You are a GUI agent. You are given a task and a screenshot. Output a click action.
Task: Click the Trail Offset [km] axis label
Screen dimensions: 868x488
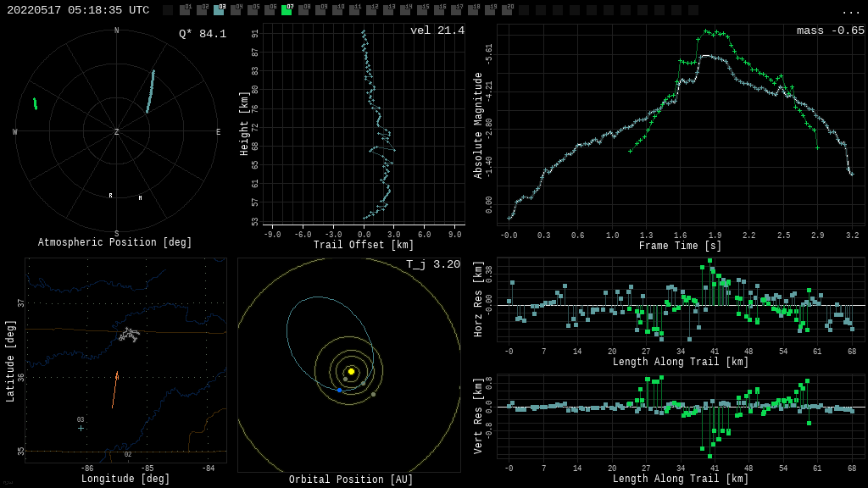[364, 245]
